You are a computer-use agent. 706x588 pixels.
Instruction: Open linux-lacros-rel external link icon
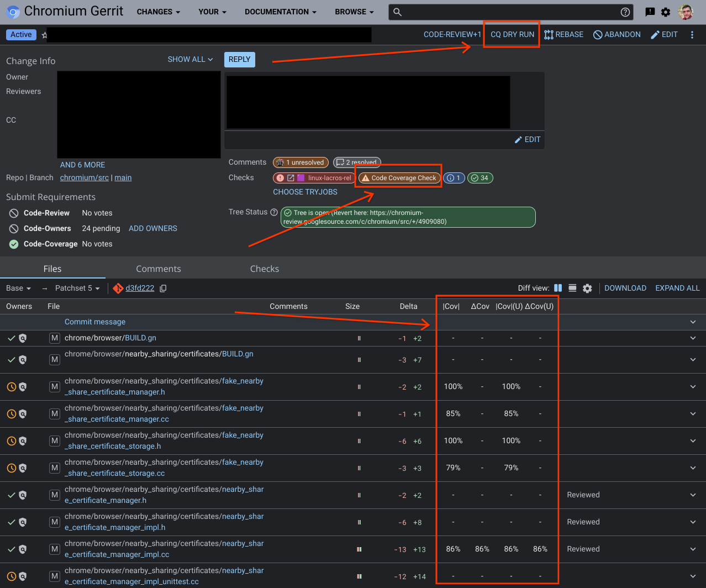point(291,178)
